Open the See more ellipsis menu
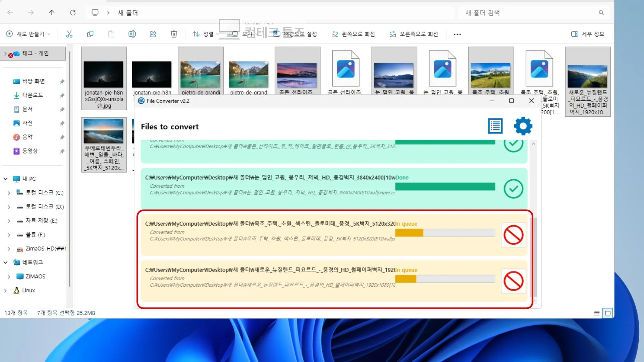Screen dimensions: 644x362 457,34
